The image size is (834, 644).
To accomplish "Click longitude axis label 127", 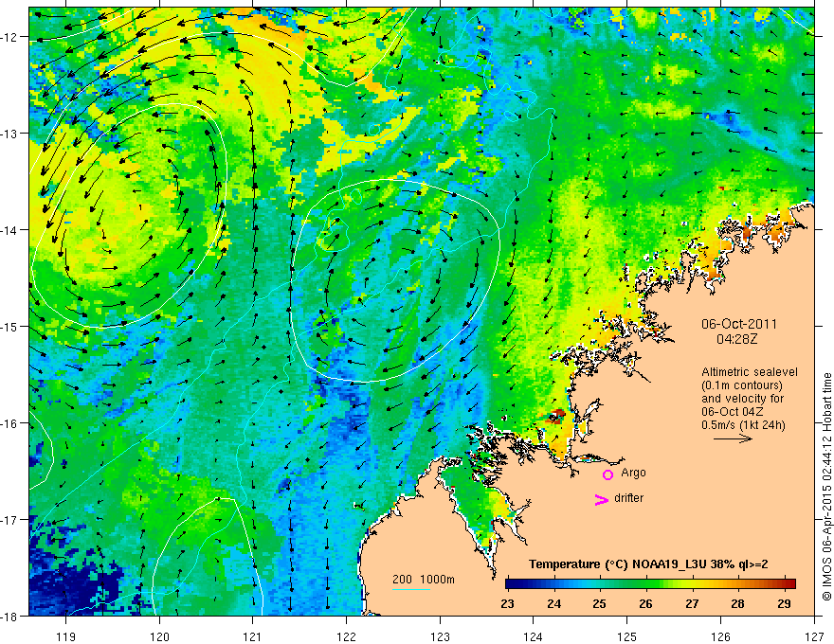I will click(814, 636).
